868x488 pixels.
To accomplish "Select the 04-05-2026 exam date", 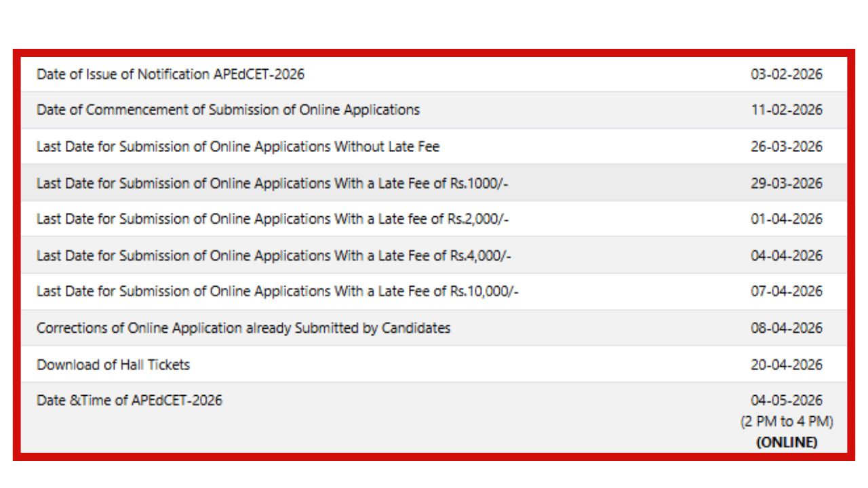I will [x=786, y=401].
